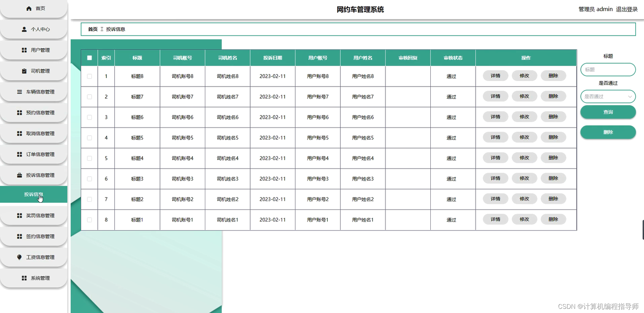Viewport: 644px width, 313px height.
Task: Click the cell 司机账号8
Action: [x=183, y=76]
